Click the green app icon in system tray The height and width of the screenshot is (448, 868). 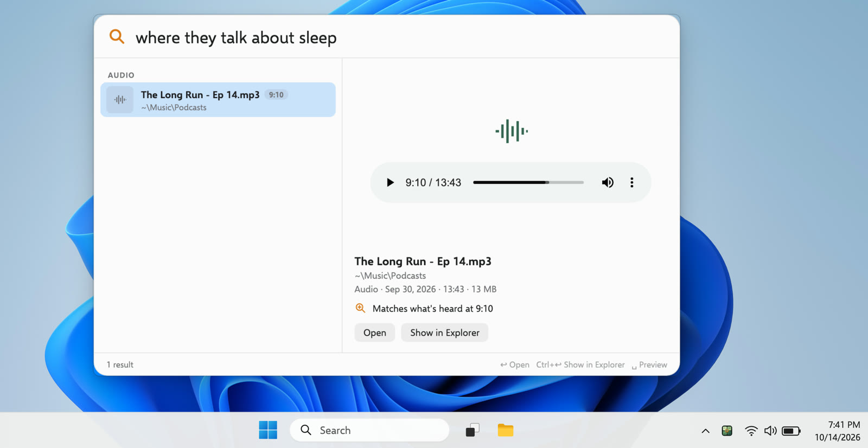tap(727, 431)
